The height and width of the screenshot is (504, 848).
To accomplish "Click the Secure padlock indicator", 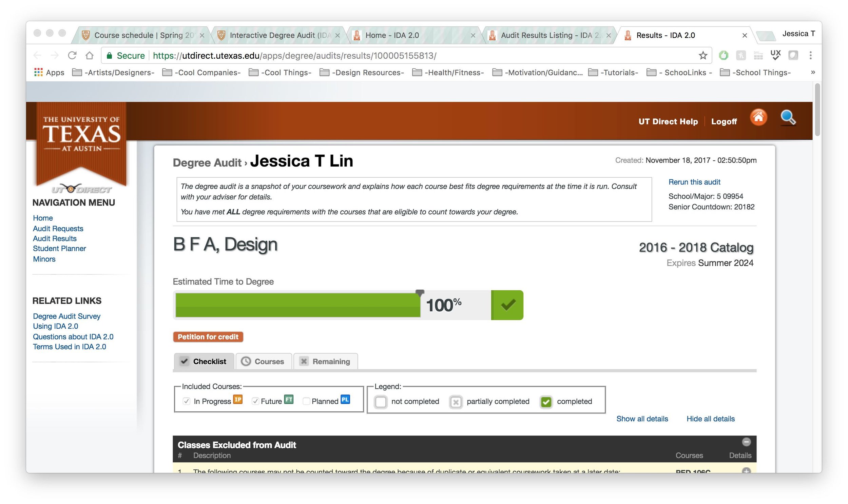I will click(x=126, y=55).
